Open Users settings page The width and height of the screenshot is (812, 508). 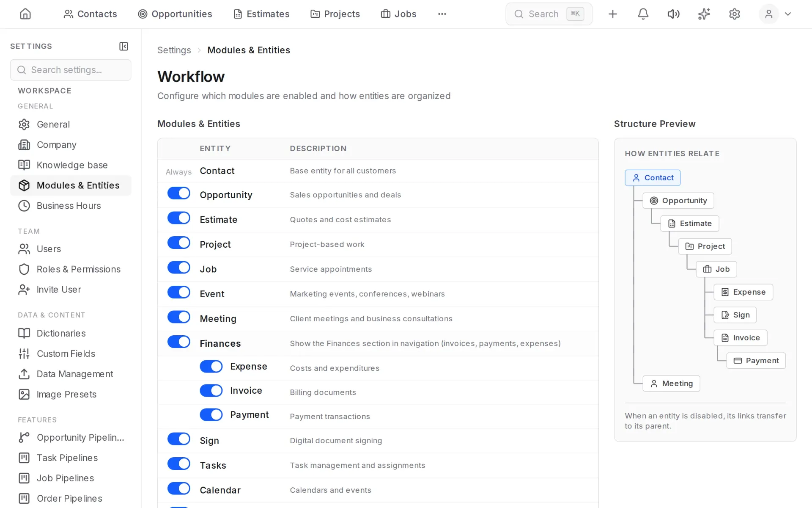(71, 249)
